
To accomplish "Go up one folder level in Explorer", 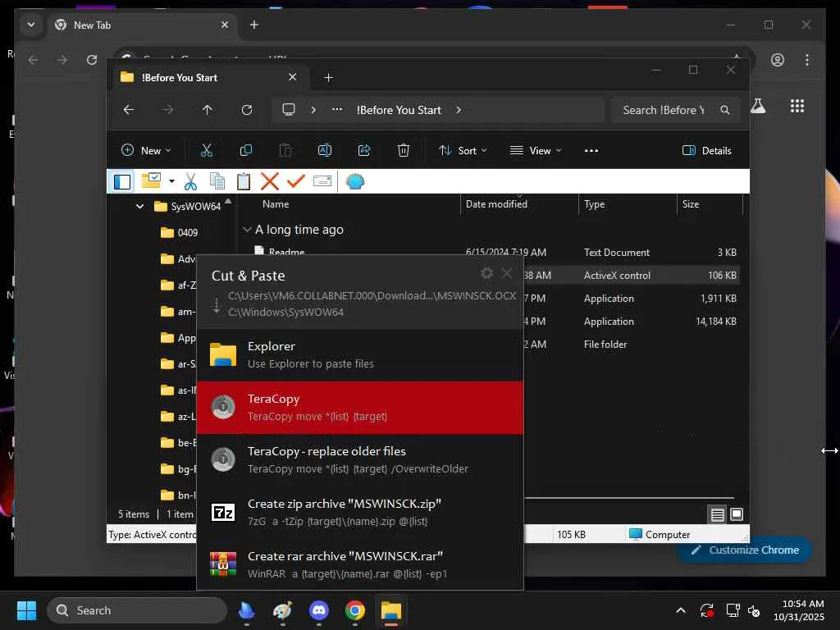I will [208, 110].
